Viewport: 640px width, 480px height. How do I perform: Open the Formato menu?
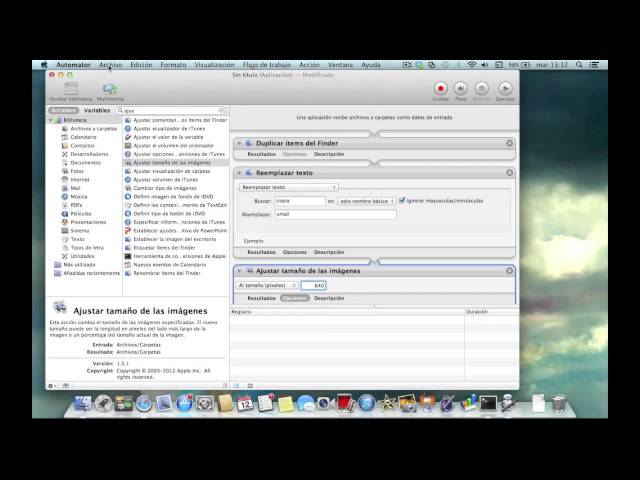(x=173, y=65)
